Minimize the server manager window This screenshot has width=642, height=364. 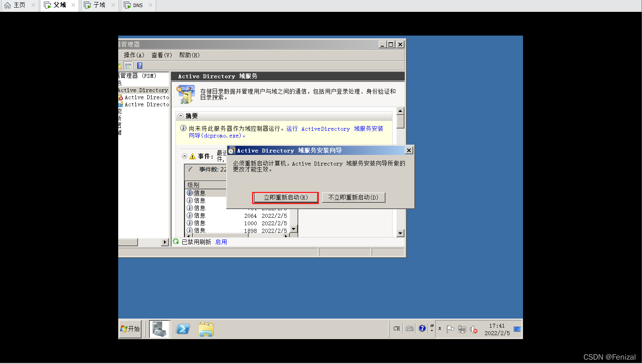pyautogui.click(x=382, y=44)
